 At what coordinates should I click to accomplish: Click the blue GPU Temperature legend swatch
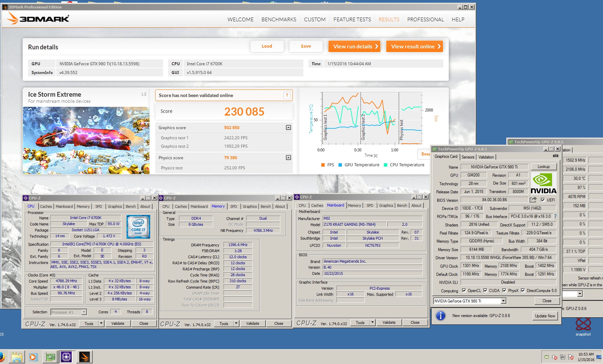tap(340, 165)
